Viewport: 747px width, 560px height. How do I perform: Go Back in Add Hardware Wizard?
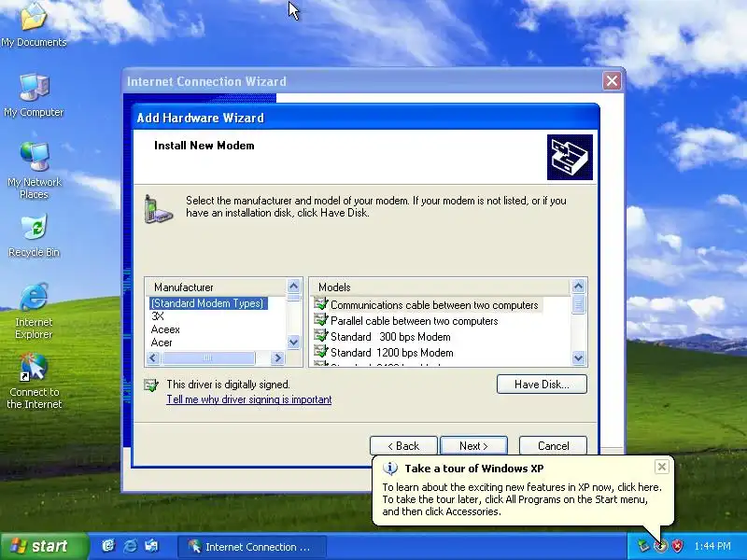[x=403, y=446]
